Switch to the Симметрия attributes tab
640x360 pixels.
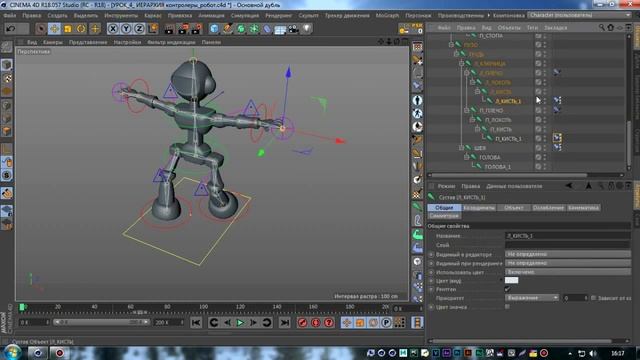pos(444,216)
